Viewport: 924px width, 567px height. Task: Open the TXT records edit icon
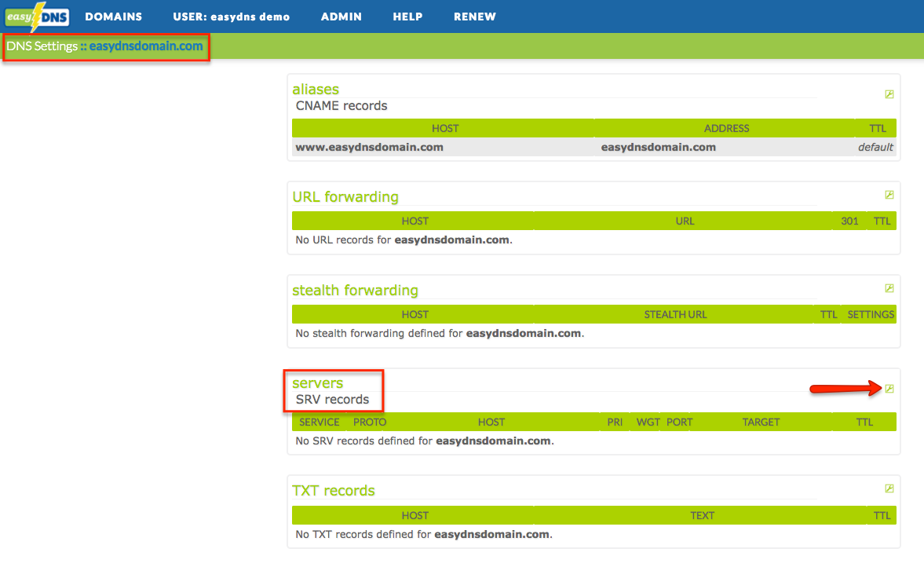889,488
